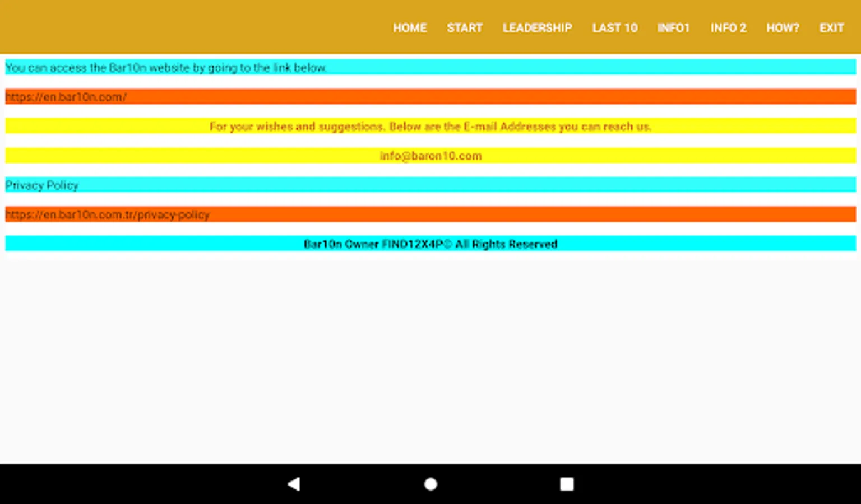Screen dimensions: 861x504
Task: Select START in the top bar
Action: pos(465,27)
